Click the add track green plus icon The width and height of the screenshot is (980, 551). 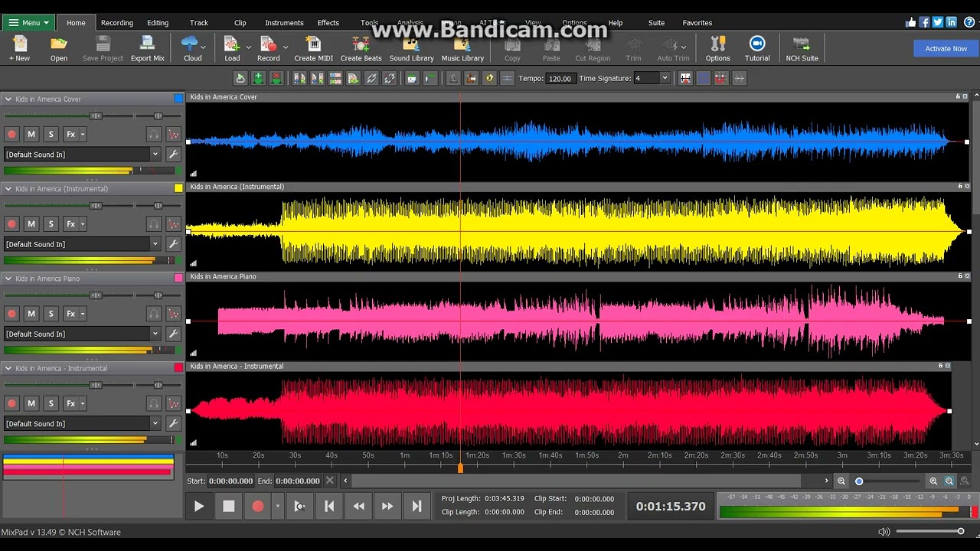point(258,78)
